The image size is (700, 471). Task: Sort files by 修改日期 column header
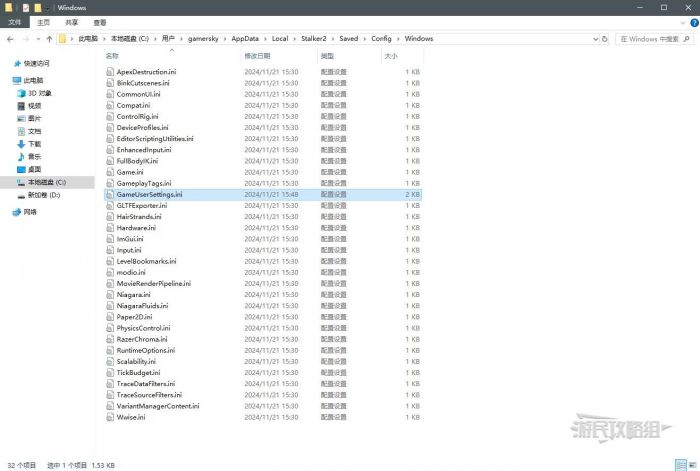point(257,56)
